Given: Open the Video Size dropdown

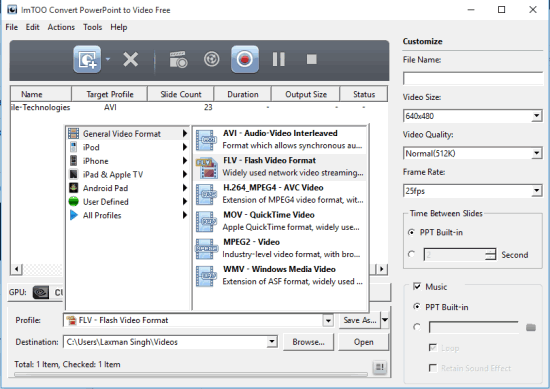Looking at the screenshot, I should [536, 116].
